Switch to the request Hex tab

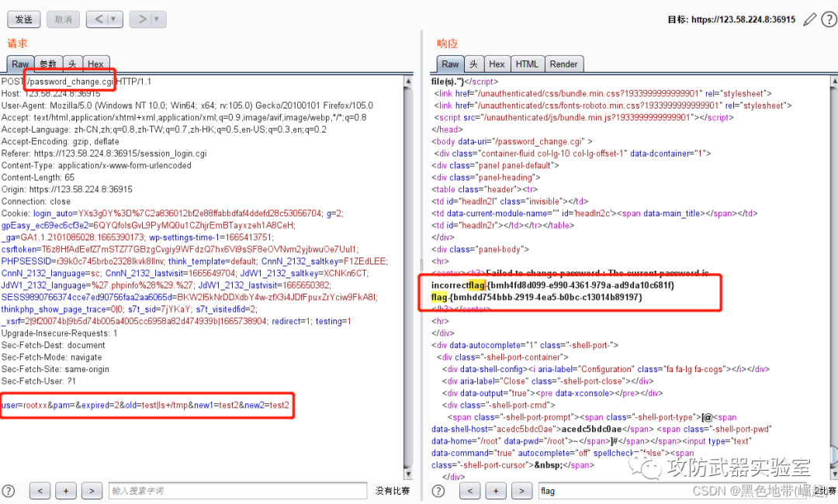coord(95,64)
